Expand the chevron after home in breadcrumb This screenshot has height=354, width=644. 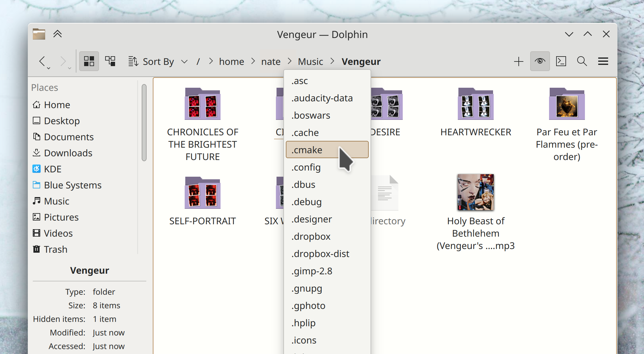point(253,61)
